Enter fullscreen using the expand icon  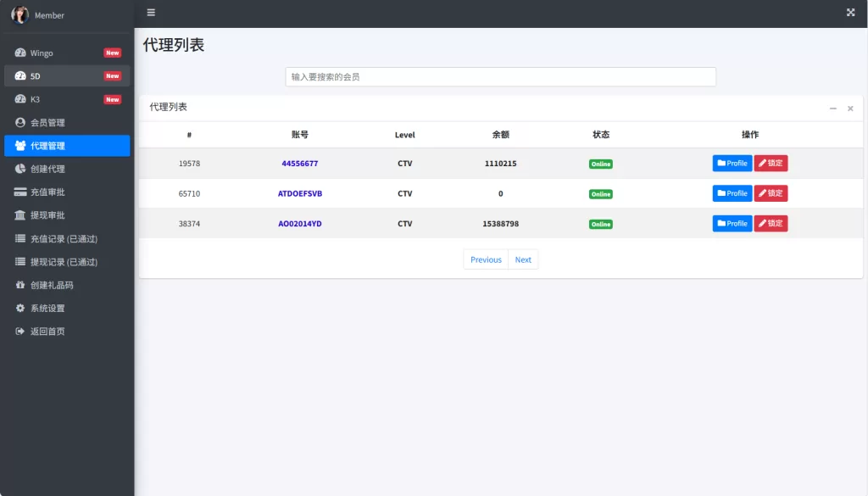click(x=850, y=13)
